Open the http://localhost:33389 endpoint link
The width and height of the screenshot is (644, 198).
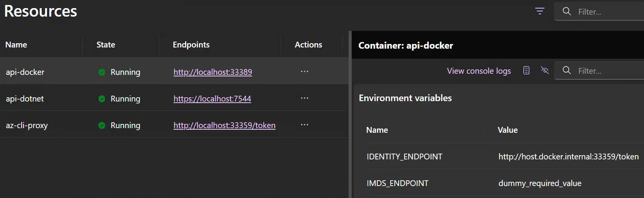(x=212, y=72)
